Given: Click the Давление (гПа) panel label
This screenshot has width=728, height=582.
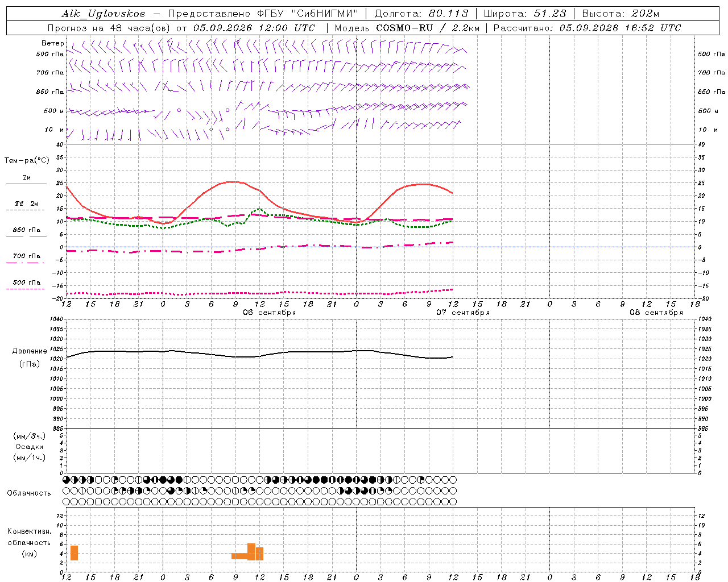Looking at the screenshot, I should (30, 357).
